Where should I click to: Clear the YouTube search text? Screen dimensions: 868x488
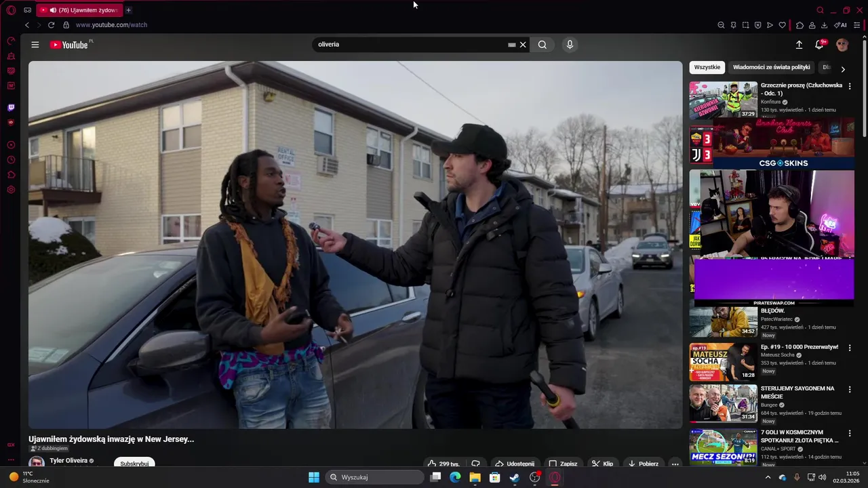tap(523, 45)
